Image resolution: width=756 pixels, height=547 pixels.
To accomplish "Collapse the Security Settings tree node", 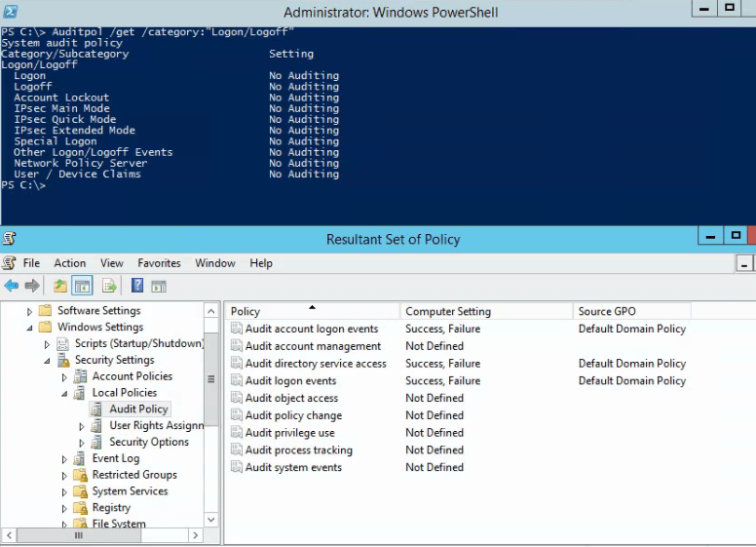I will click(48, 361).
